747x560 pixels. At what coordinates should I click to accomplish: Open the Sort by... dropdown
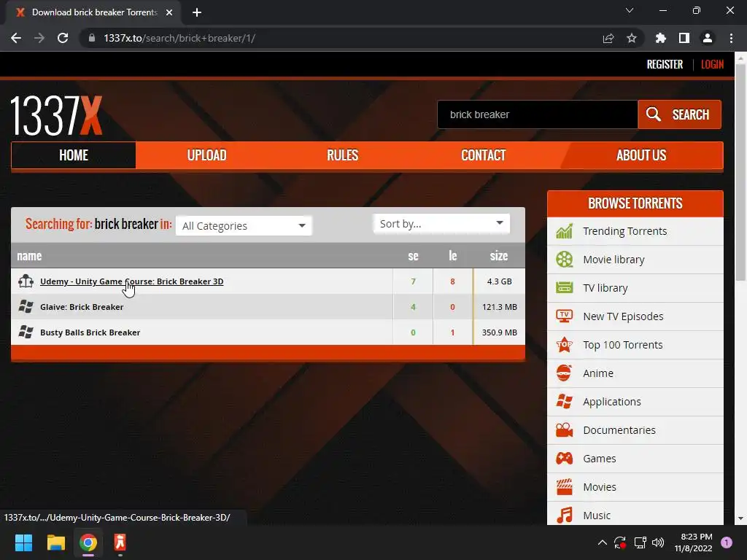pos(441,224)
